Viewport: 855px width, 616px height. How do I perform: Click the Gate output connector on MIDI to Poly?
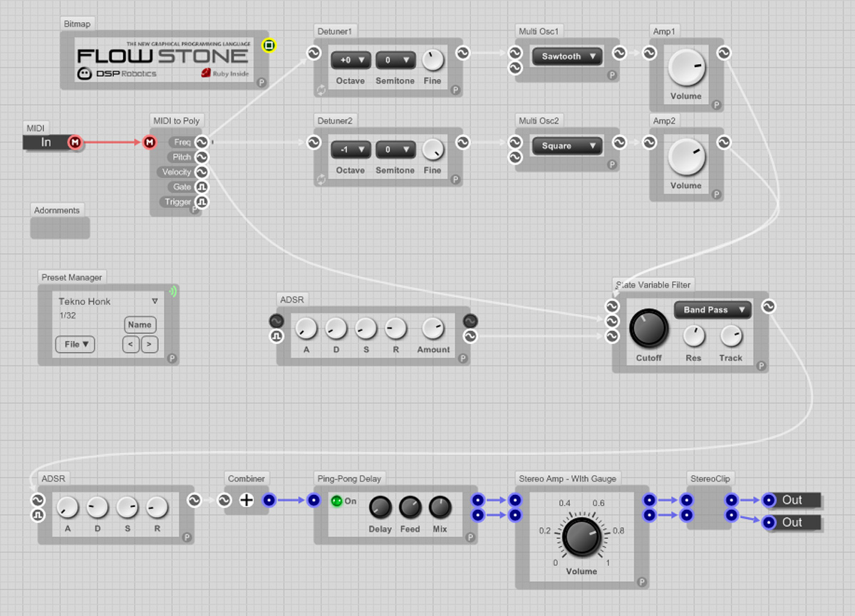coord(202,187)
